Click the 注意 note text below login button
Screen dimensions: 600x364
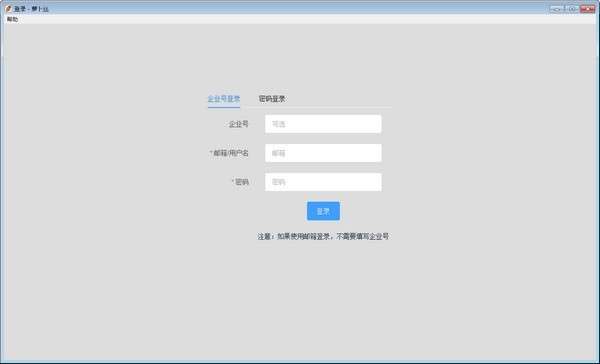click(x=323, y=237)
